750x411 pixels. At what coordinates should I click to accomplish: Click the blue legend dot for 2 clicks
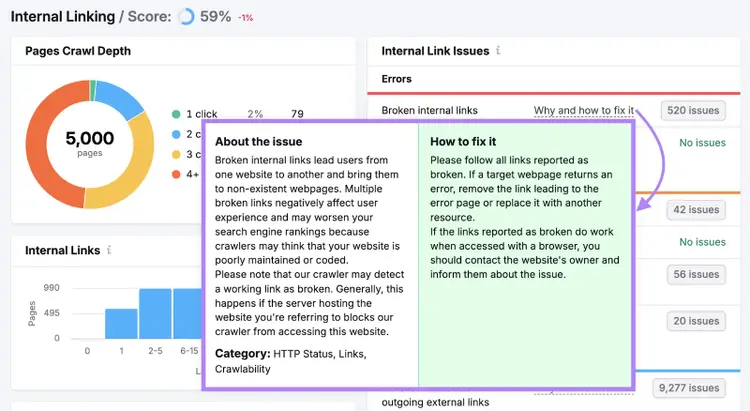(176, 134)
